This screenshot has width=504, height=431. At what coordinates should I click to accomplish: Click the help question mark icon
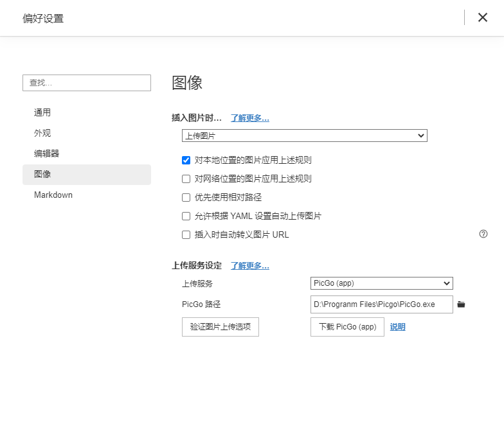click(483, 234)
